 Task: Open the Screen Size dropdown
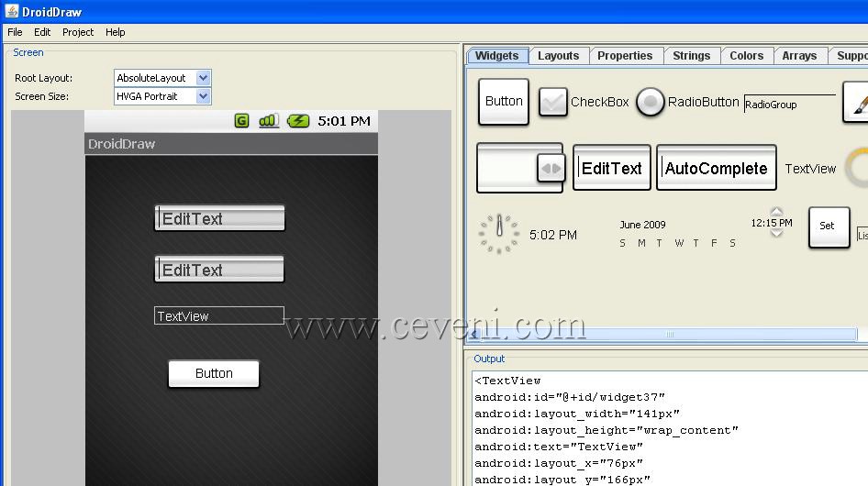click(162, 96)
